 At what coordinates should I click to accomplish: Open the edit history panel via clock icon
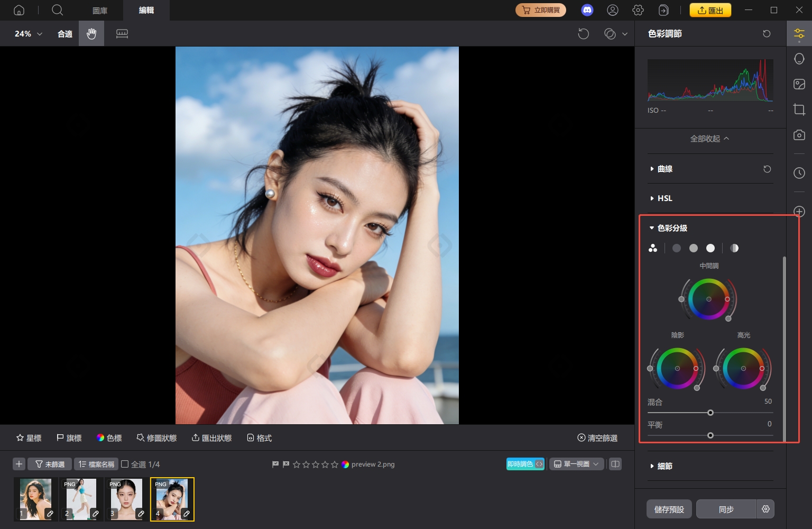(x=799, y=172)
